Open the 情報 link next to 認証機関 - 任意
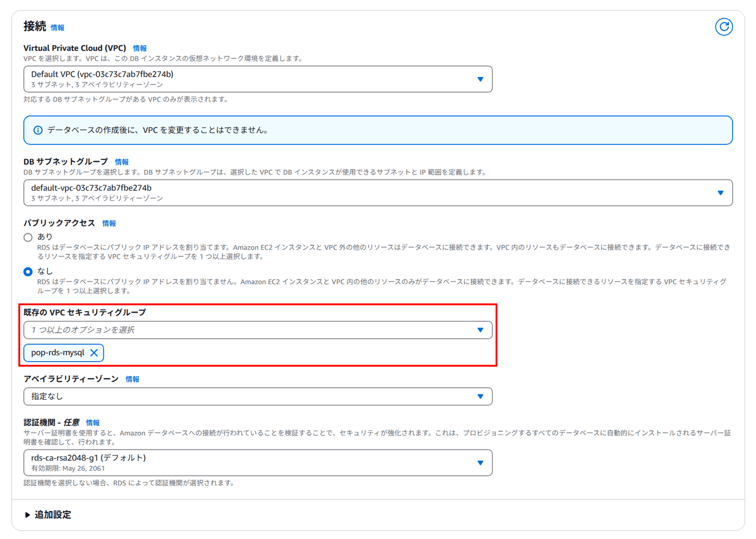The image size is (756, 539). pos(93,423)
